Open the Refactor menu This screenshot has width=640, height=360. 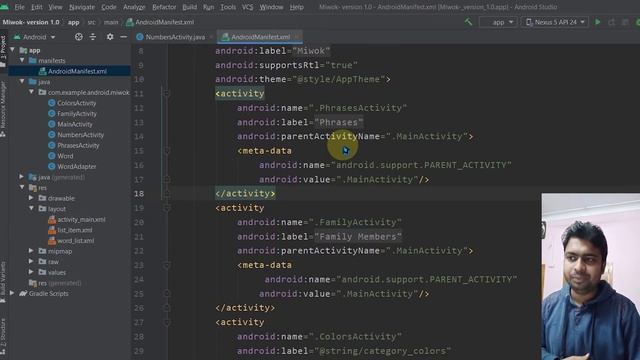click(x=164, y=7)
